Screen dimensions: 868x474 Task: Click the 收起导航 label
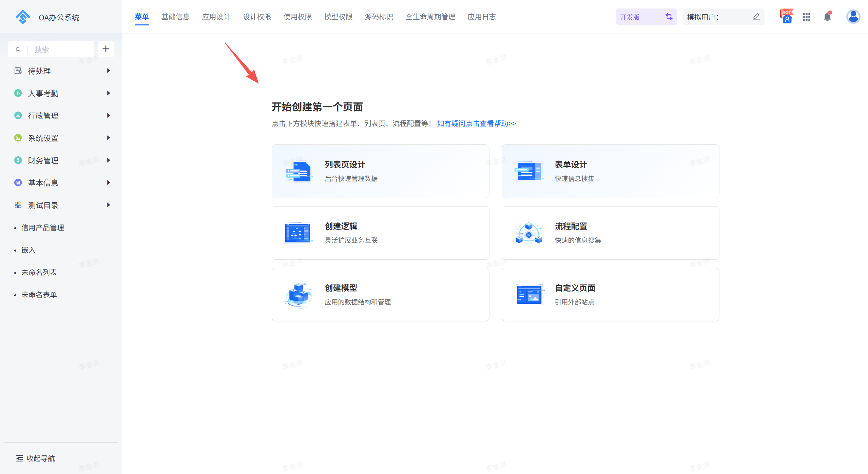(x=41, y=458)
